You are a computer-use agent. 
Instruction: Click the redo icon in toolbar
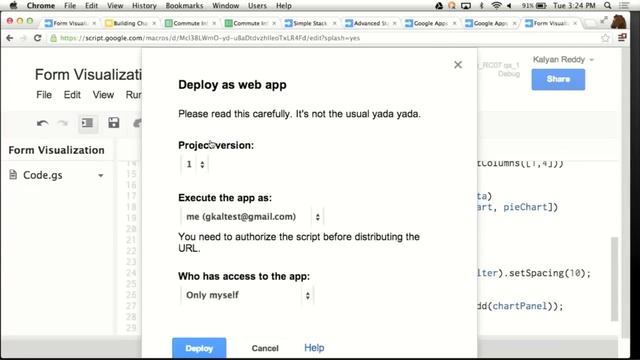[x=62, y=123]
